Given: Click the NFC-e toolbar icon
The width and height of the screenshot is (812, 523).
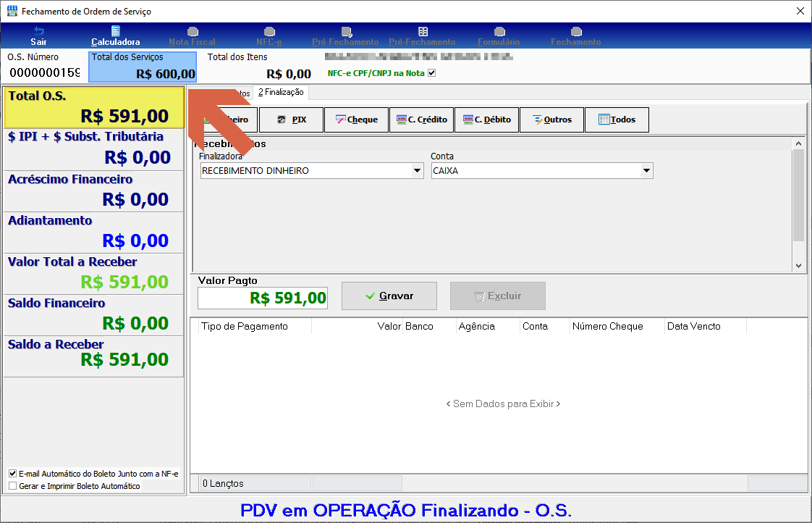Looking at the screenshot, I should click(269, 32).
